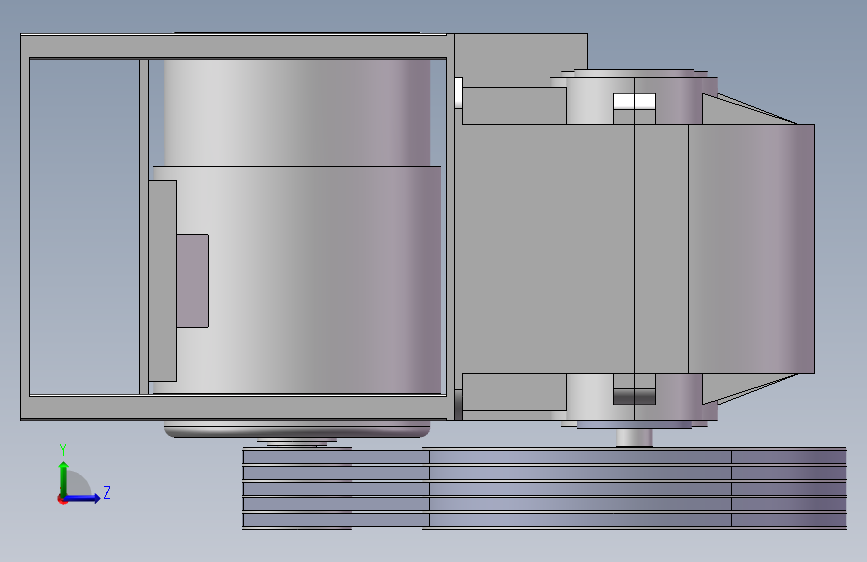
Task: Pick the small purple block on motor side
Action: 192,281
